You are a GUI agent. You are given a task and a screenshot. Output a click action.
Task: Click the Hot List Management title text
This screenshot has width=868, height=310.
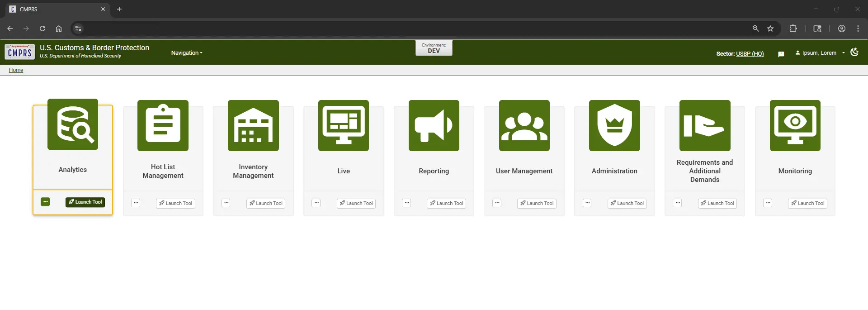pyautogui.click(x=163, y=171)
